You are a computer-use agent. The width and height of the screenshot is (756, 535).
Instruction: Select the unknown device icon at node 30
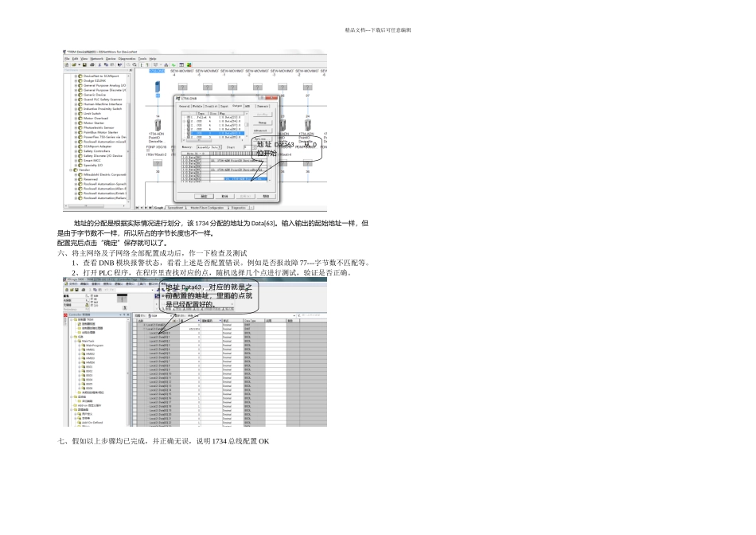158,163
